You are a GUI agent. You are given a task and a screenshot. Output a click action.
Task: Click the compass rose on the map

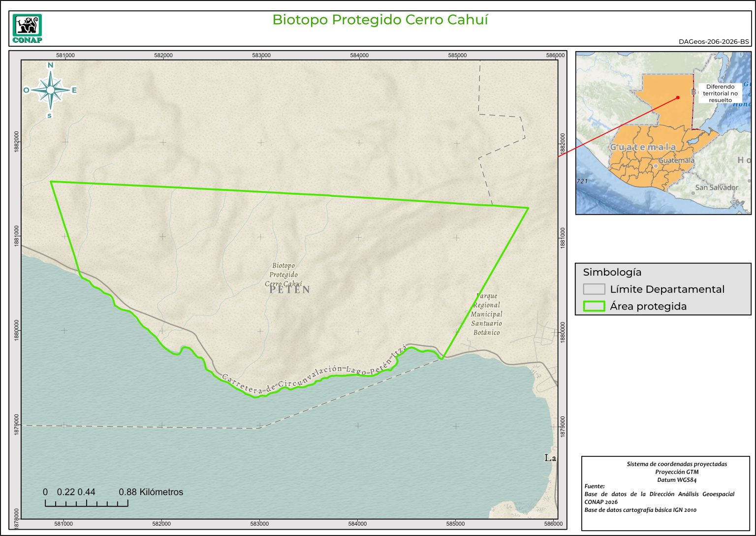[x=50, y=90]
